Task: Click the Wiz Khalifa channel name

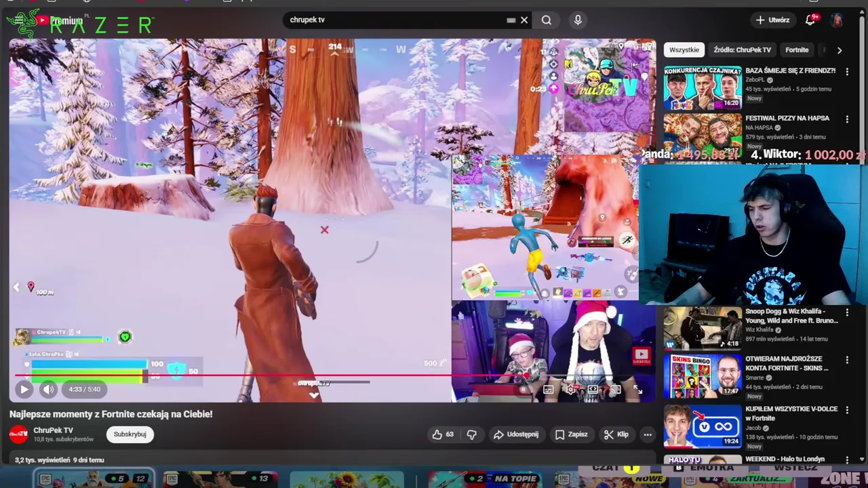Action: pos(761,330)
